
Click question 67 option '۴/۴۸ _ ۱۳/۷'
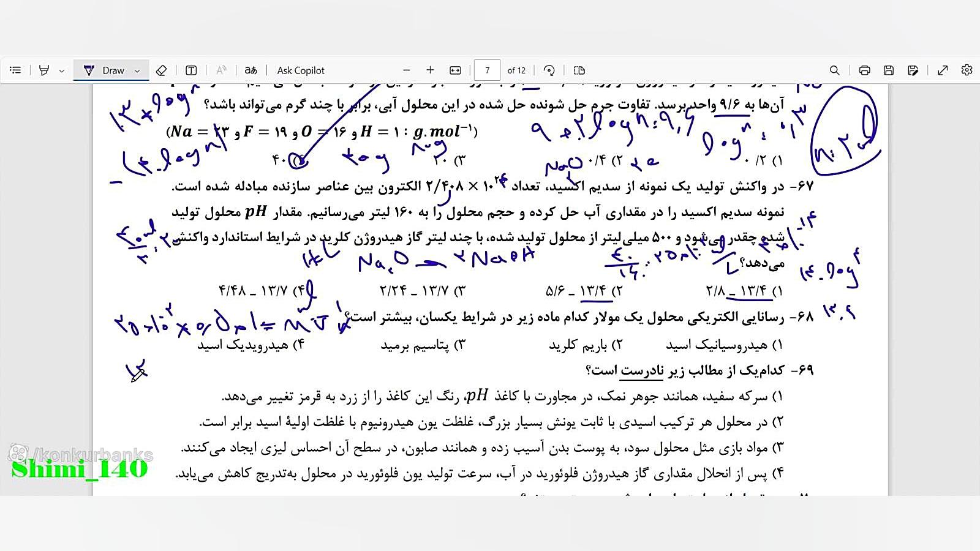pyautogui.click(x=262, y=291)
